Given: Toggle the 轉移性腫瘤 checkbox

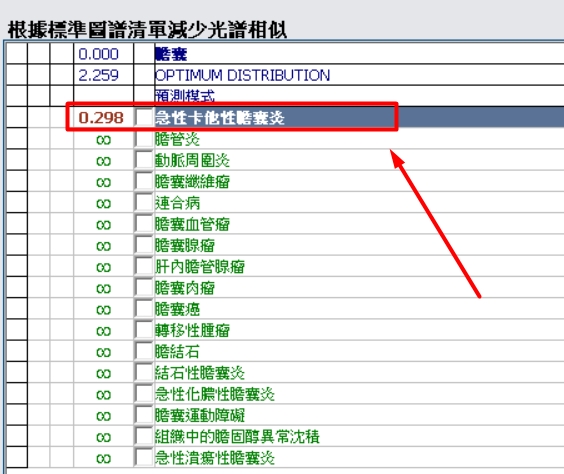Looking at the screenshot, I should (144, 330).
